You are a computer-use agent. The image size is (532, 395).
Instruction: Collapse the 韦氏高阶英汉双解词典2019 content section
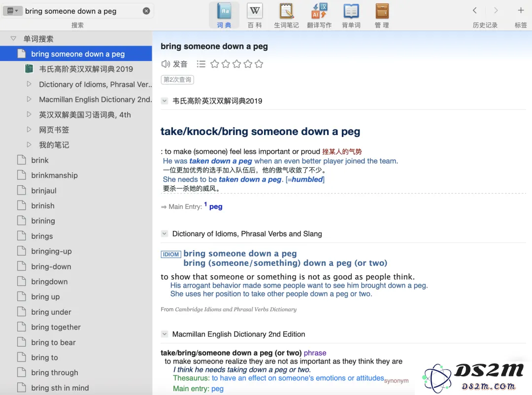click(165, 101)
